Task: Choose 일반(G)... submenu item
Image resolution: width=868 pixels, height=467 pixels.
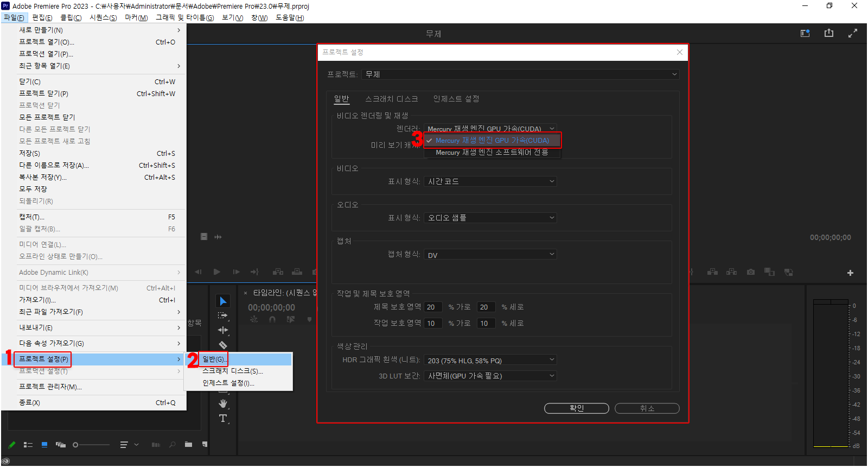Action: tap(238, 359)
